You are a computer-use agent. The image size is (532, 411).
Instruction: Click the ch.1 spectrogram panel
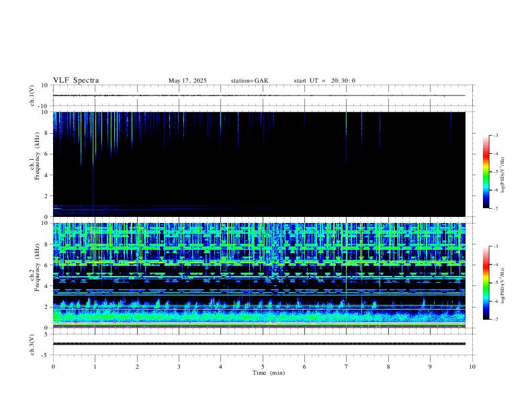[259, 164]
